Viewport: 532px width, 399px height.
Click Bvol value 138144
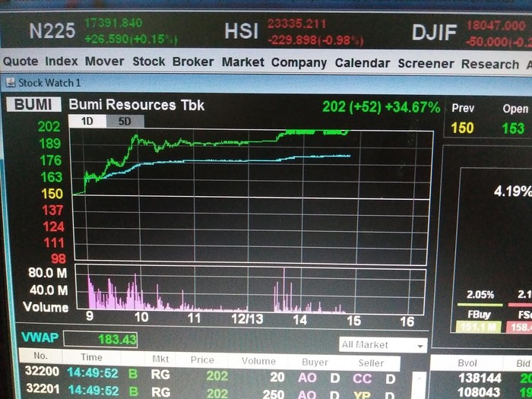[x=480, y=378]
